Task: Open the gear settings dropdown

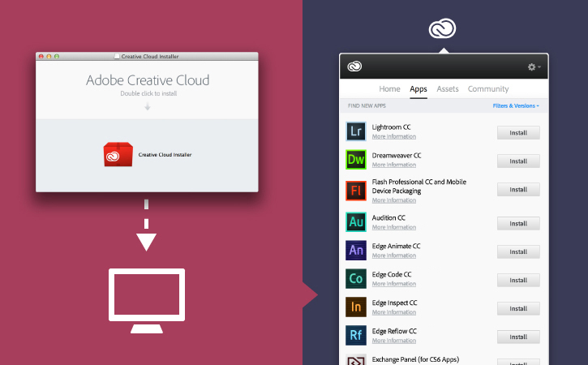Action: pyautogui.click(x=534, y=67)
